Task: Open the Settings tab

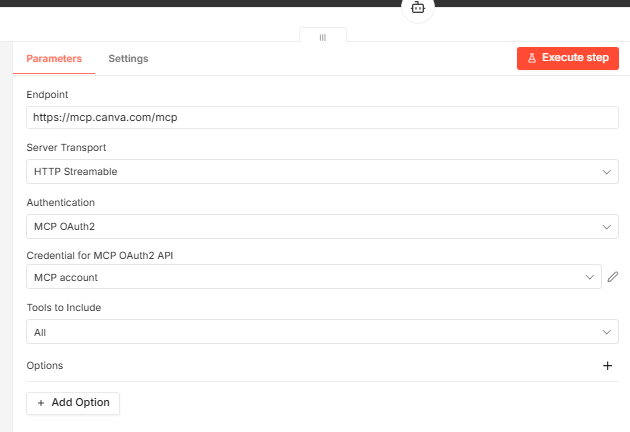Action: tap(128, 58)
